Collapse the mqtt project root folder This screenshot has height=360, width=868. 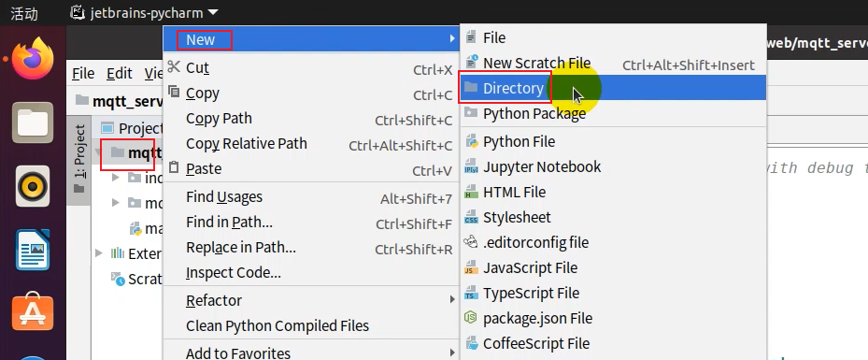pos(98,152)
